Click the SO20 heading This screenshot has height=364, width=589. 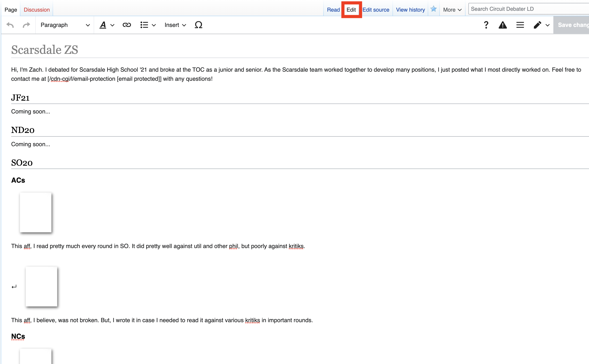click(22, 163)
